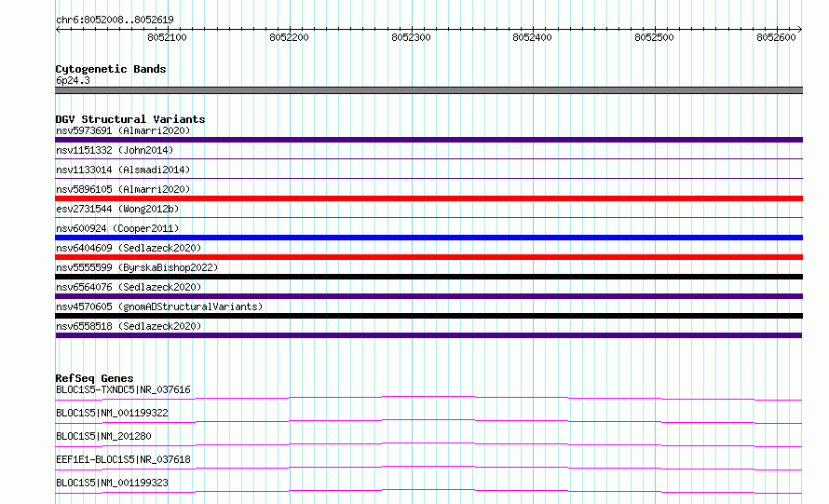Click the purple bar under nsv5973691
The width and height of the screenshot is (829, 504).
point(428,140)
